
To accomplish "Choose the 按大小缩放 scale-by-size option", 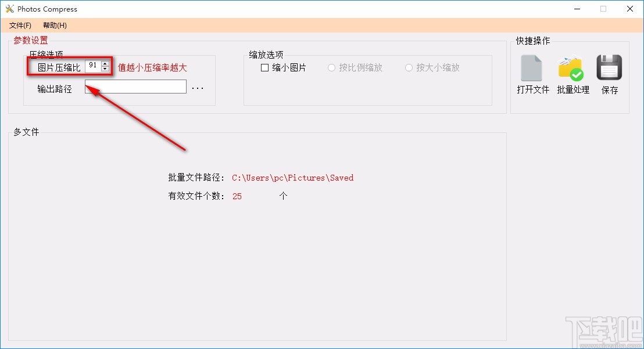I will click(x=409, y=67).
